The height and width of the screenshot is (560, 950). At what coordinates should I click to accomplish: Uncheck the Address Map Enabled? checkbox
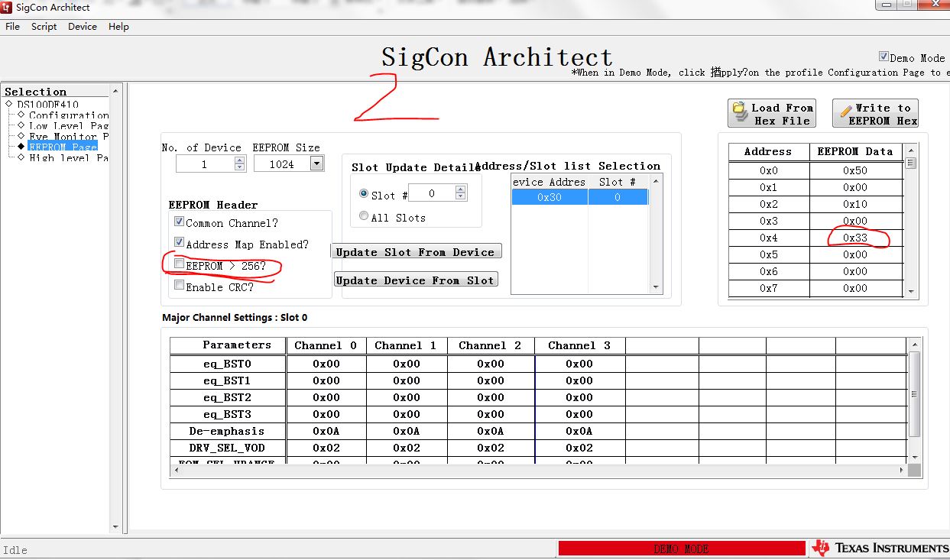click(x=179, y=243)
